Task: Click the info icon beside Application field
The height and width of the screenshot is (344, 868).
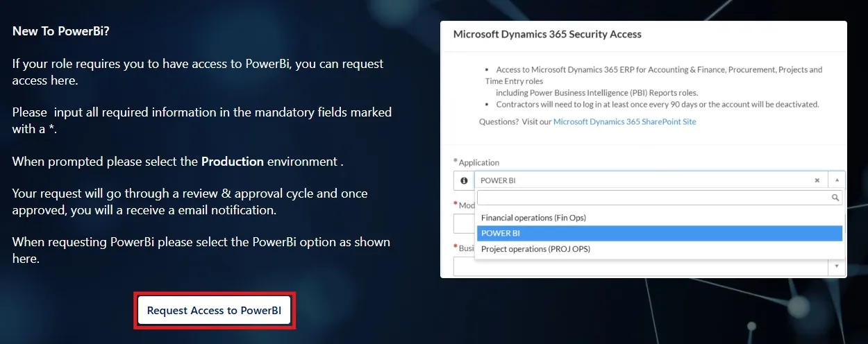Action: 464,180
